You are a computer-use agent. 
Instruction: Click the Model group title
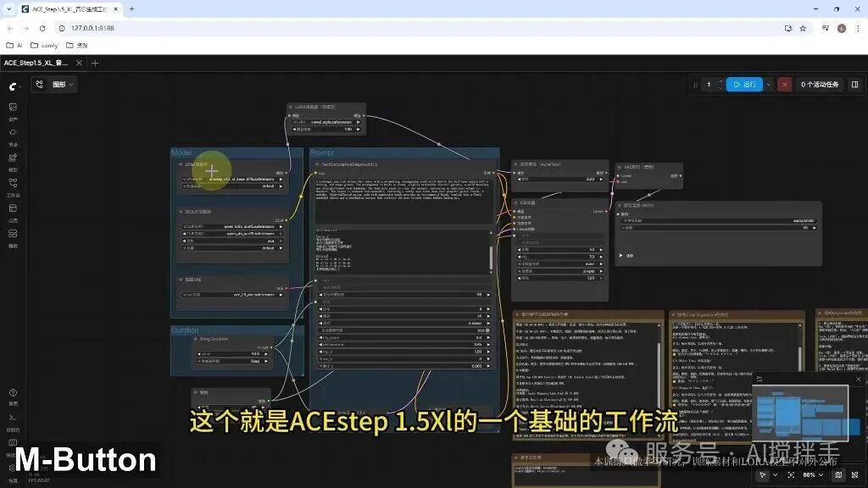tap(181, 152)
